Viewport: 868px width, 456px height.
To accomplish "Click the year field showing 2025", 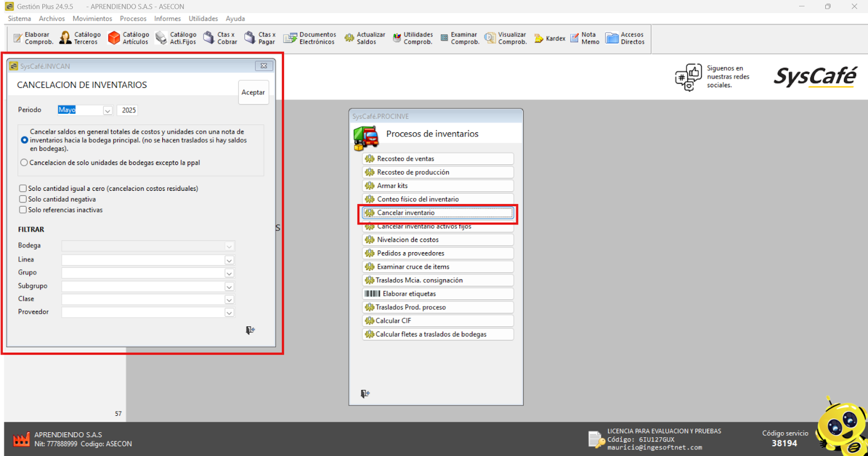I will (x=129, y=110).
